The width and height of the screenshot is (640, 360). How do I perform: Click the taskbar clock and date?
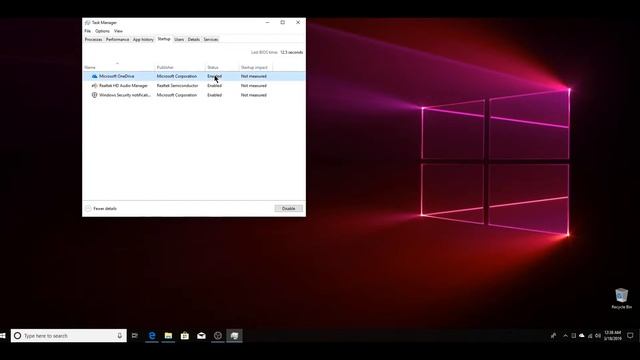pyautogui.click(x=613, y=336)
